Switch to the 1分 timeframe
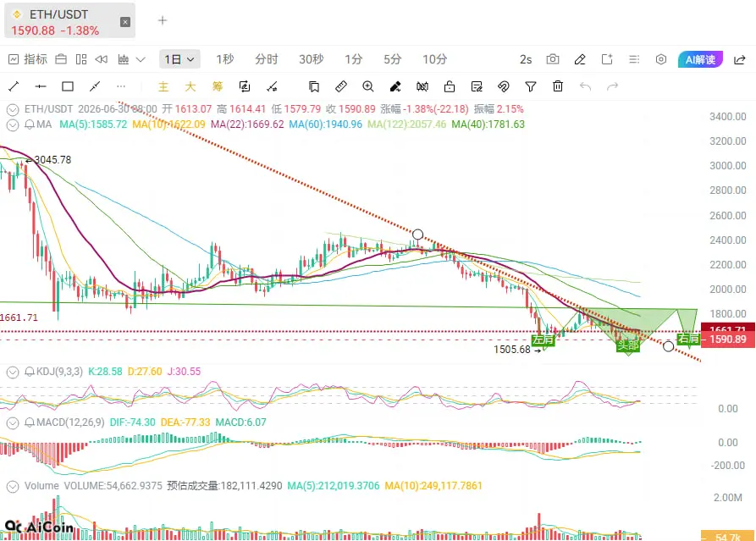The image size is (756, 541). click(x=353, y=59)
